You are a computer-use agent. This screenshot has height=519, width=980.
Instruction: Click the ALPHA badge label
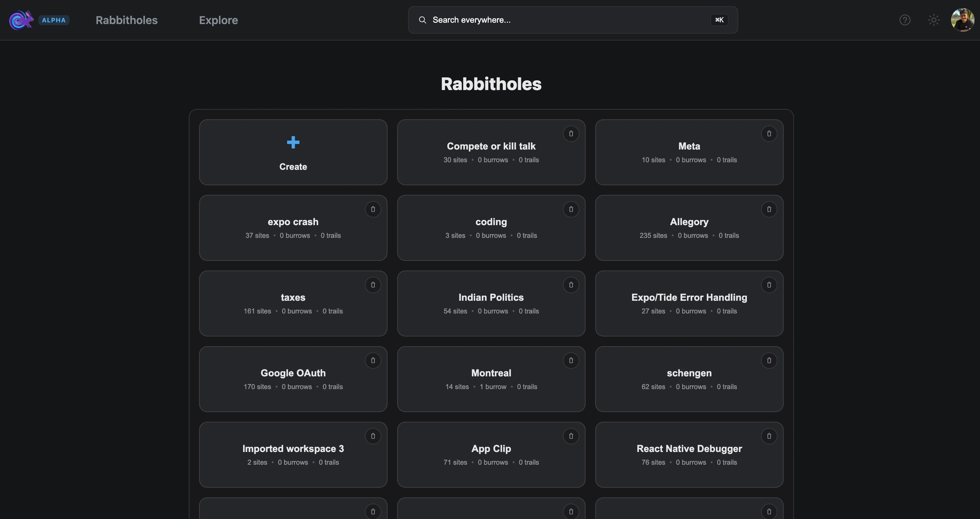coord(54,20)
